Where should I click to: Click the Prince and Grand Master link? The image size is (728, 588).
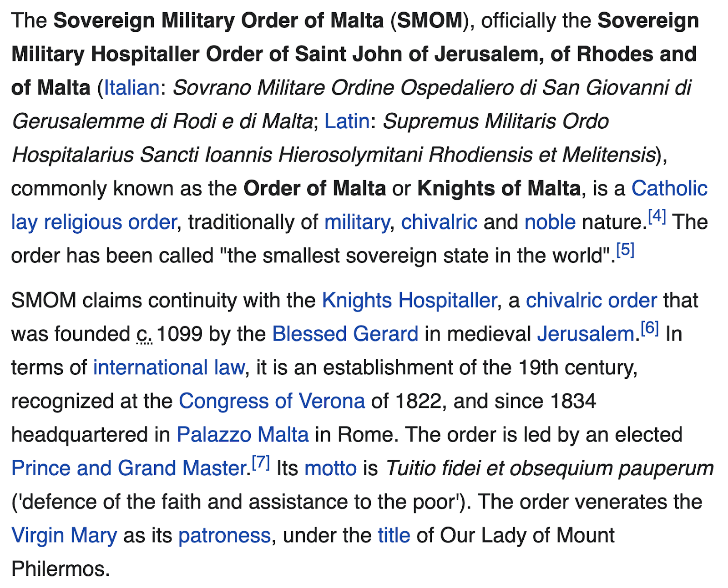coord(129,468)
